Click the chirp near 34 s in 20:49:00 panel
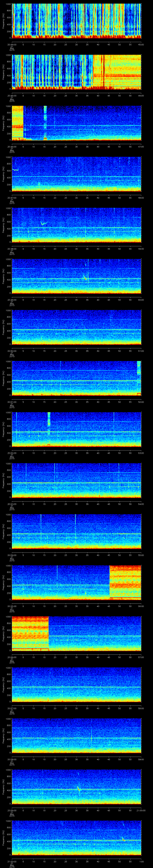This screenshot has width=153, height=868. point(85,278)
